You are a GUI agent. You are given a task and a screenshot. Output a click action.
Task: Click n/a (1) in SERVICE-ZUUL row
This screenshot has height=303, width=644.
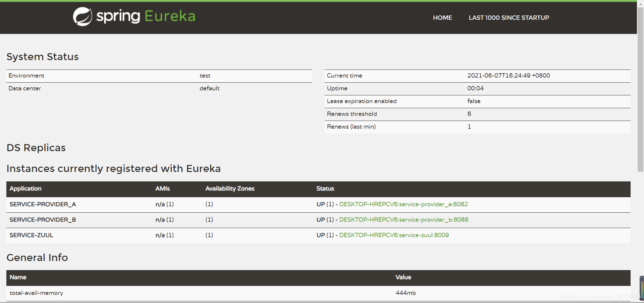click(165, 235)
